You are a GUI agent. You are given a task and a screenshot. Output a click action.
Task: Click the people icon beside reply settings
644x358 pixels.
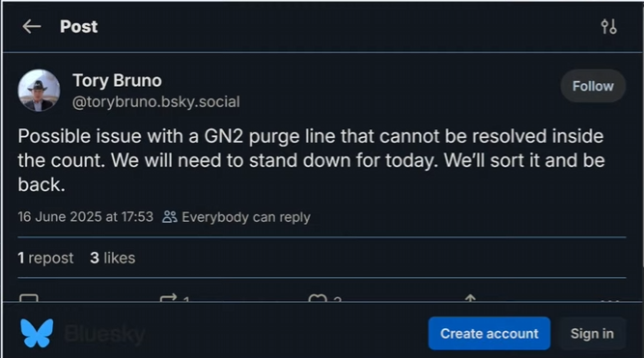coord(170,217)
